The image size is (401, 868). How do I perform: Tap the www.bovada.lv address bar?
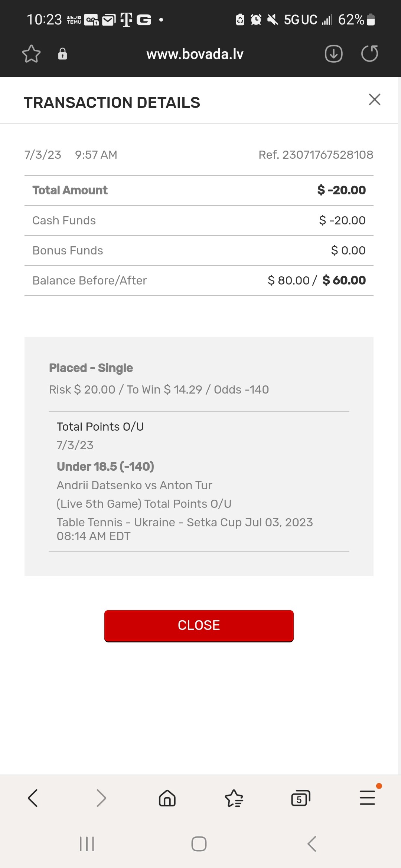coord(195,54)
